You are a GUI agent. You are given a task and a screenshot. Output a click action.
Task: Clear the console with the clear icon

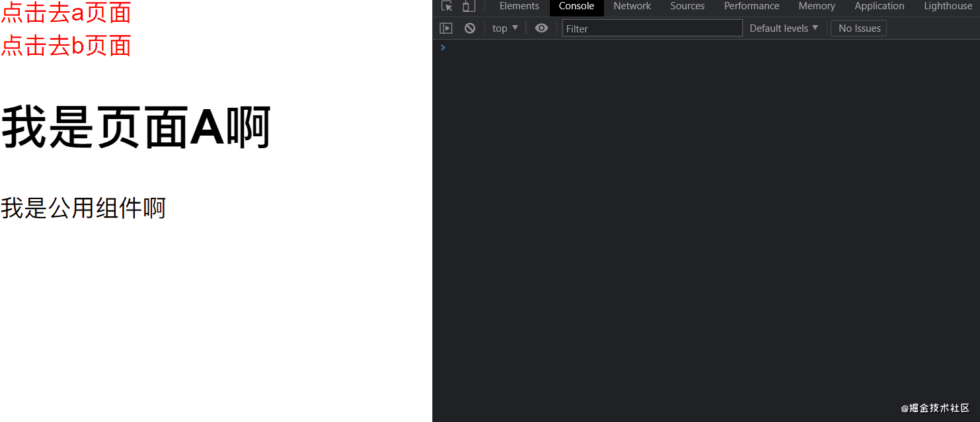click(x=469, y=28)
